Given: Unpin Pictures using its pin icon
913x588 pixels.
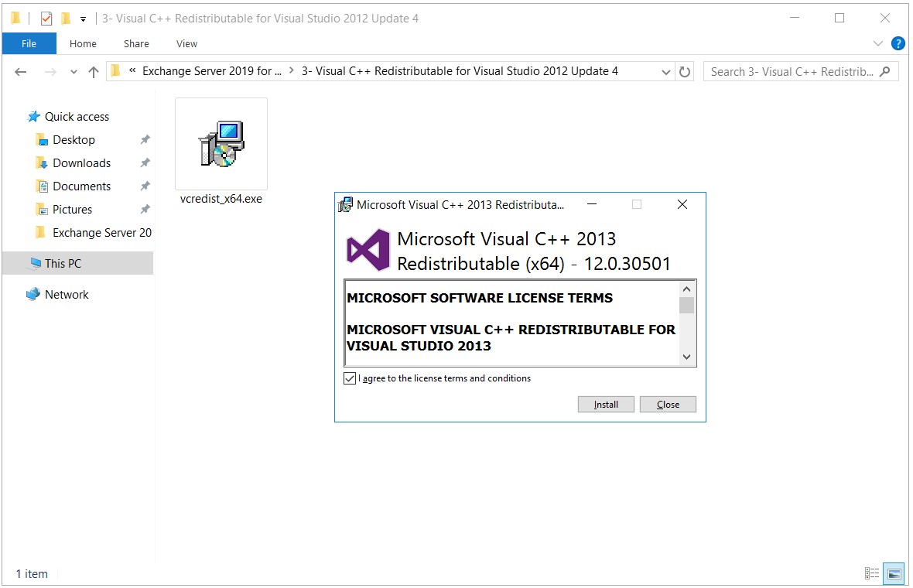Looking at the screenshot, I should pos(145,209).
